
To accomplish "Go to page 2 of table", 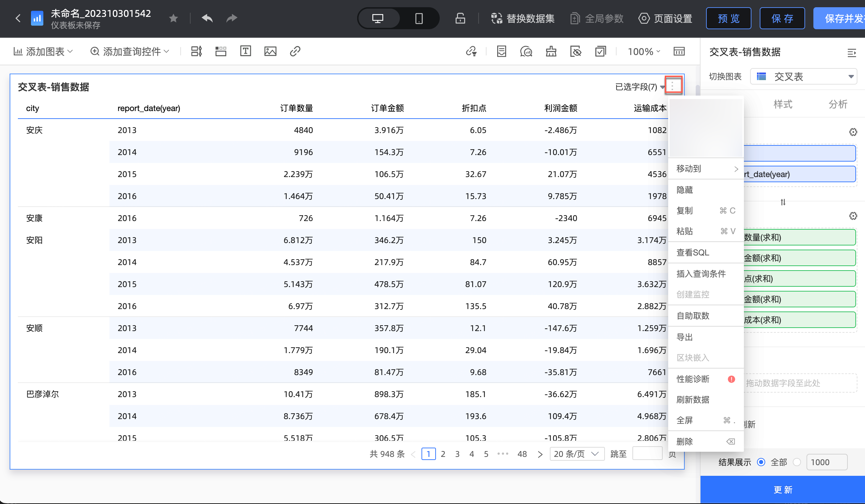I will click(443, 454).
